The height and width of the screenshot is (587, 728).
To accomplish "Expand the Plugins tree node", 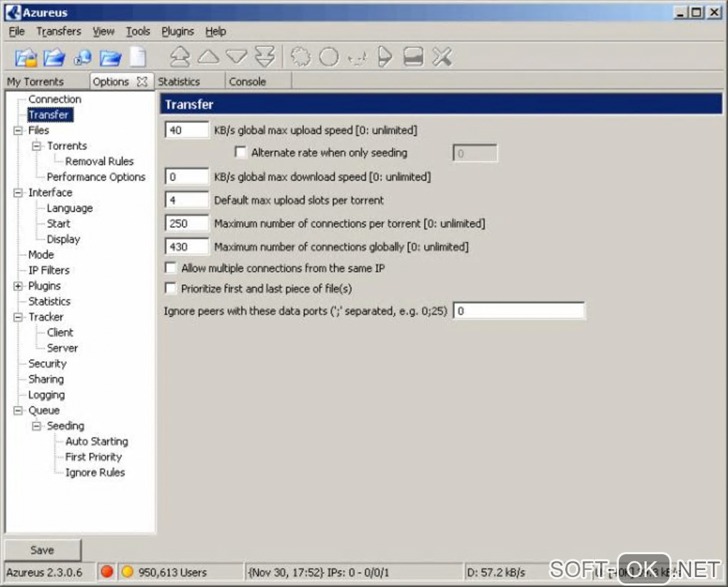I will tap(18, 286).
